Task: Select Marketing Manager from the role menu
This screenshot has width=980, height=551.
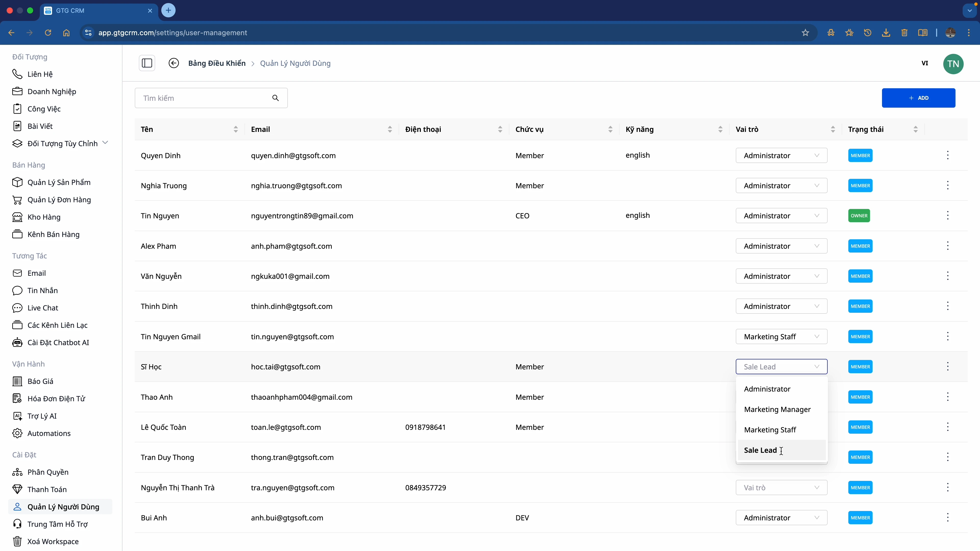Action: click(x=777, y=409)
